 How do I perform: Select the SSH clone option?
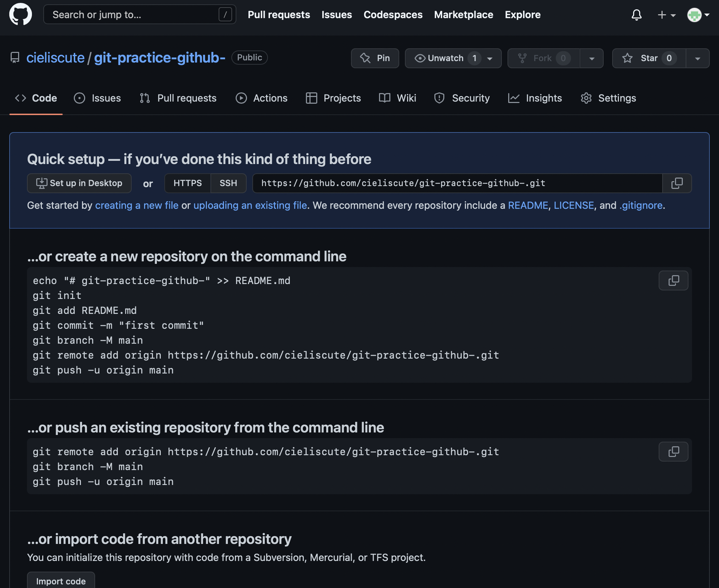coord(228,183)
